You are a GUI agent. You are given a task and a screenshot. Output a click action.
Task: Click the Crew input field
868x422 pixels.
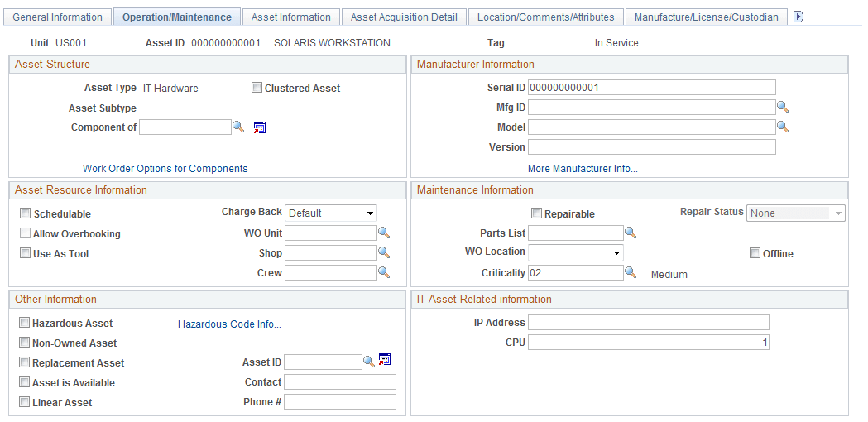[x=331, y=272]
